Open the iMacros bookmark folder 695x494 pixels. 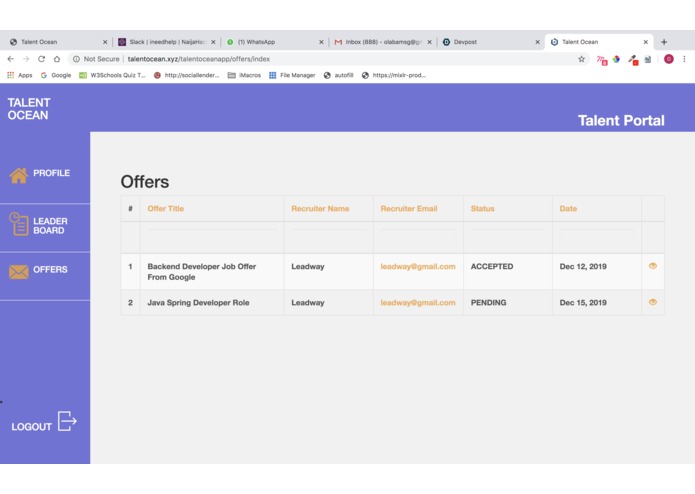244,75
